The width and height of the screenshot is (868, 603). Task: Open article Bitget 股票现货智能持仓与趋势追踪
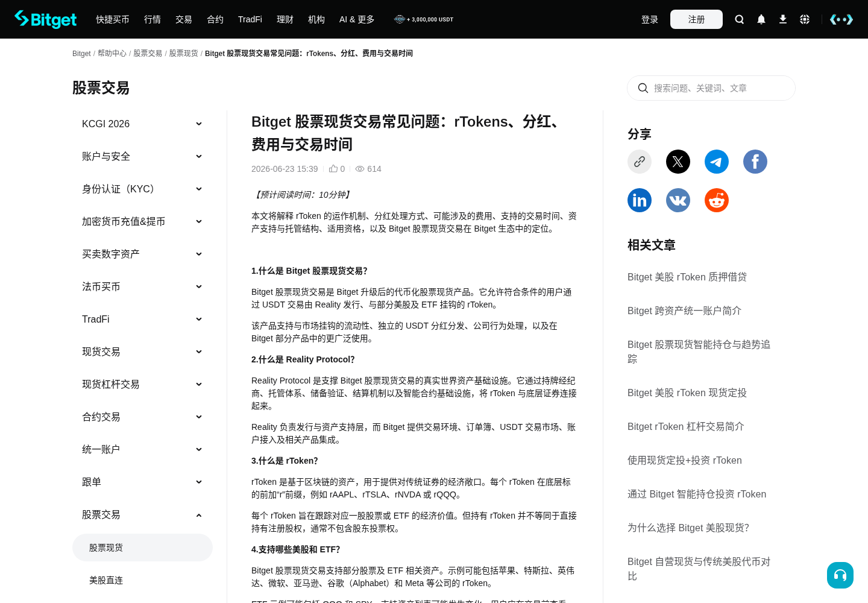pos(699,352)
